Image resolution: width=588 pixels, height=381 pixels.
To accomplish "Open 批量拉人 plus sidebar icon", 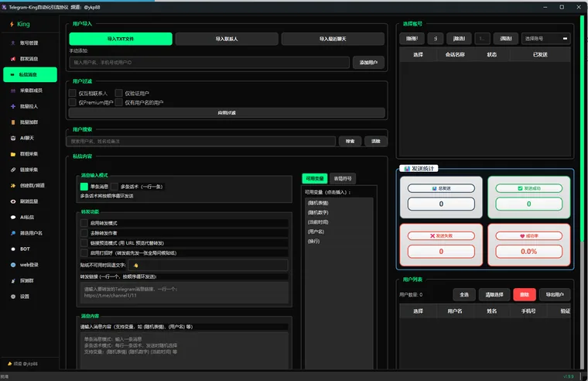I will point(13,106).
